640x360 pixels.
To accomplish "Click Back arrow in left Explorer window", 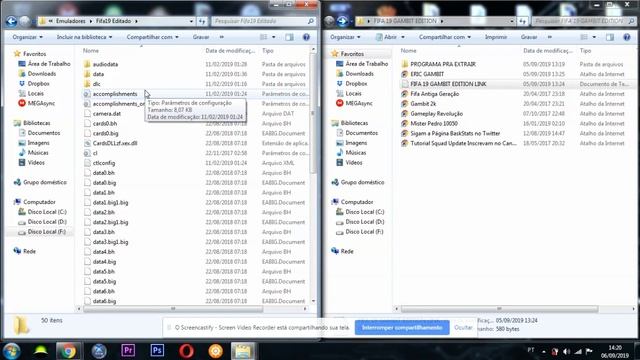I will 11,21.
